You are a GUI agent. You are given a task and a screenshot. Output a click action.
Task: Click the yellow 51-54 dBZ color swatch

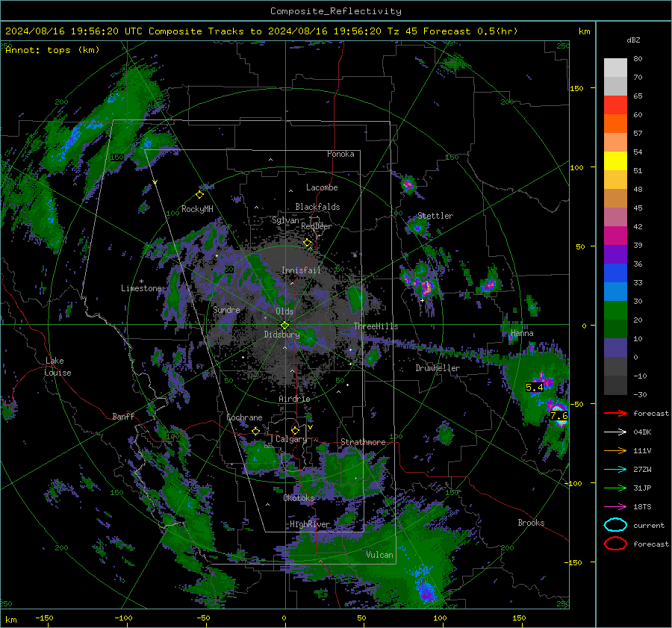click(x=615, y=161)
